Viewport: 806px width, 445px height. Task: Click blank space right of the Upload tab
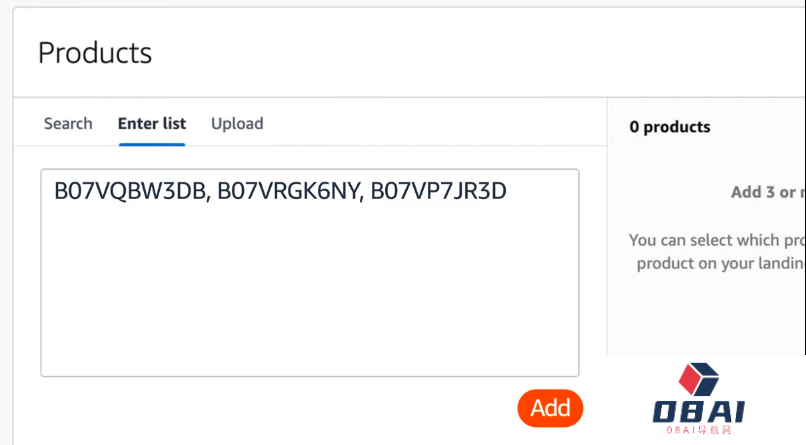point(432,124)
